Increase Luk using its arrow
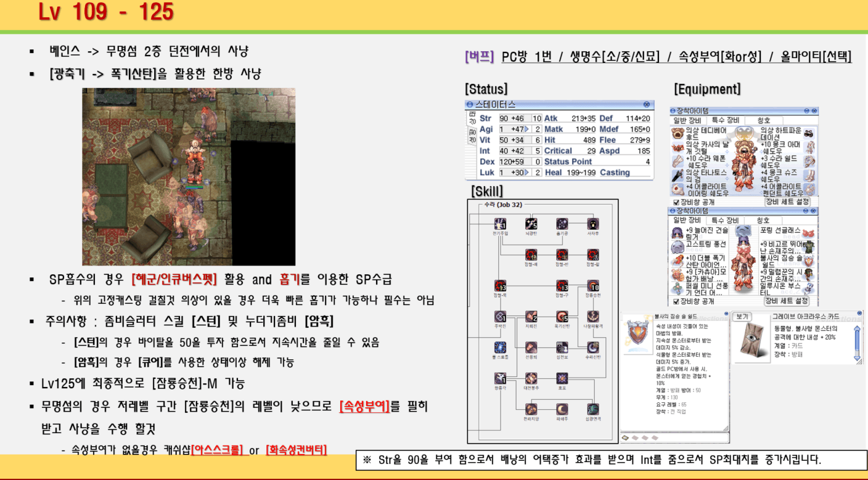Viewport: 868px width, 480px height. 526,173
